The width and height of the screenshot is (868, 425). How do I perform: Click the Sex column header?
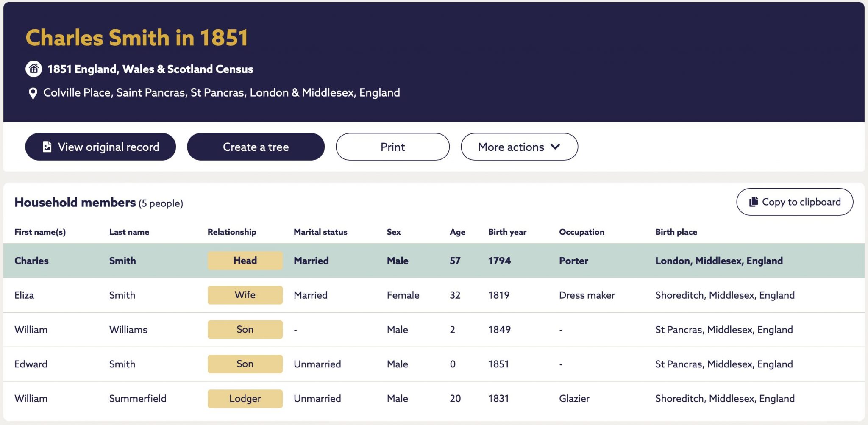pyautogui.click(x=394, y=232)
